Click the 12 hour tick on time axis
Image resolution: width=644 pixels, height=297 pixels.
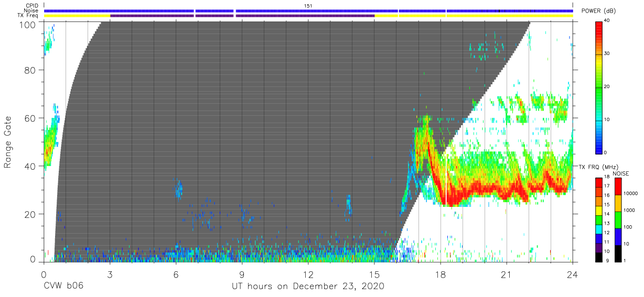[308, 273]
